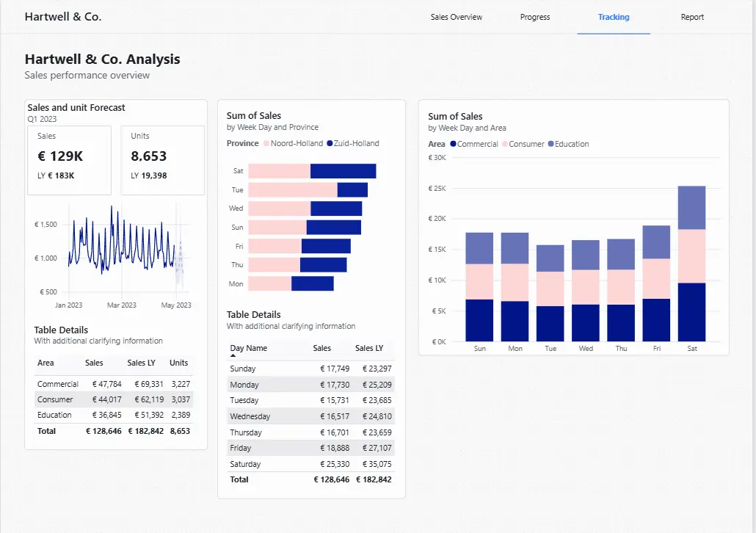Open the Report tab
Screen dimensions: 756x533
click(x=692, y=17)
